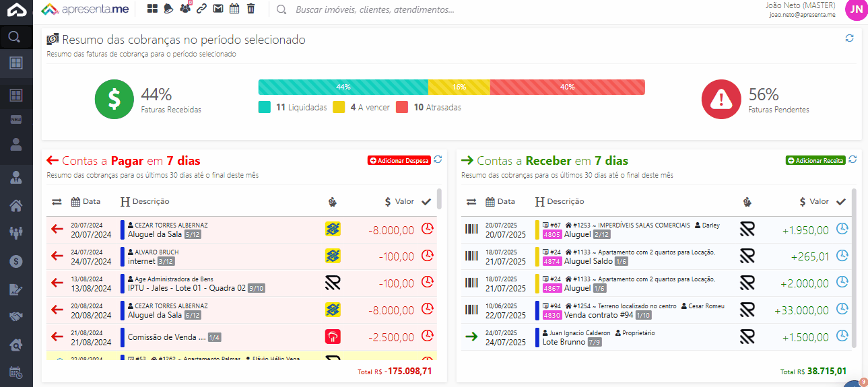868x387 pixels.
Task: Click the notifications bell icon in toolbar
Action: pyautogui.click(x=169, y=9)
